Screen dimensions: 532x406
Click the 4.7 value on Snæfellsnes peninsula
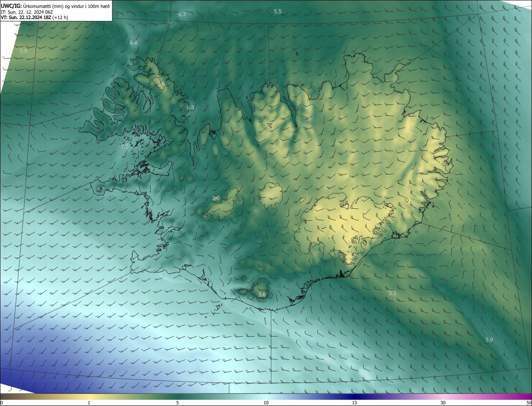point(100,189)
